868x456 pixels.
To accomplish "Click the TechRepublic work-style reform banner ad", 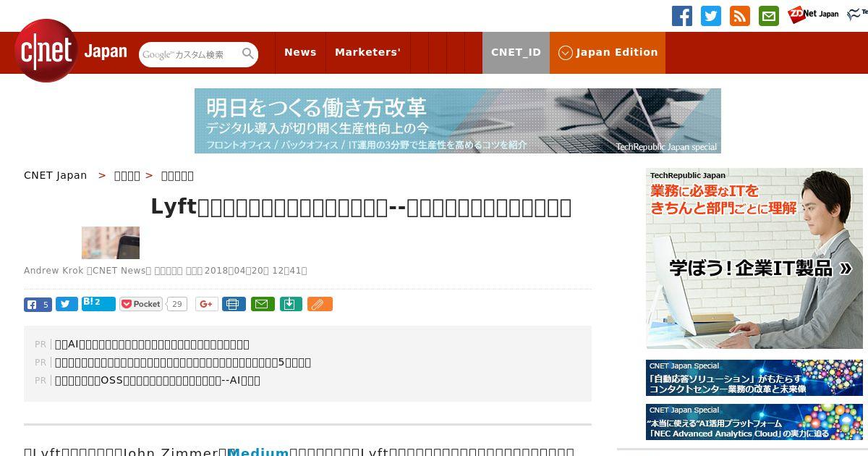I will click(x=458, y=121).
